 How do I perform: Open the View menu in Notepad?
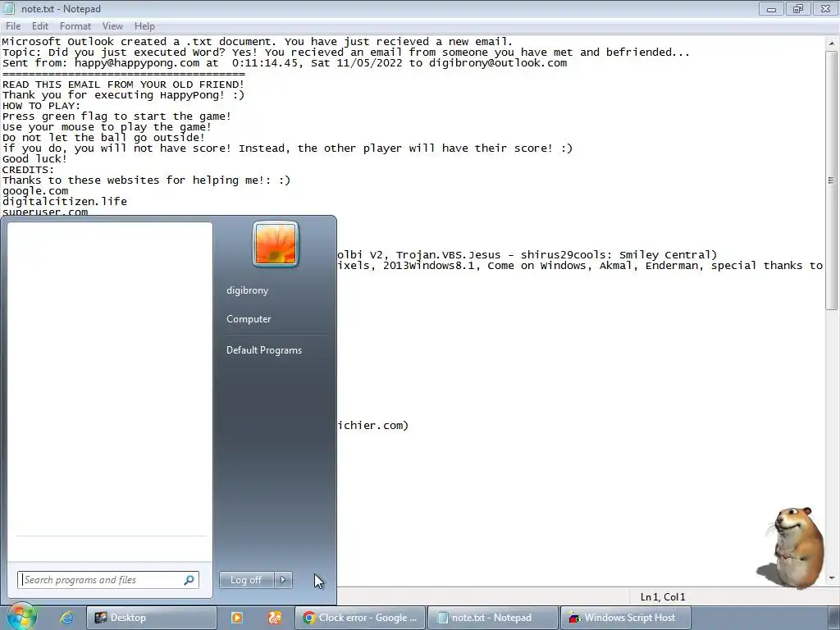112,26
